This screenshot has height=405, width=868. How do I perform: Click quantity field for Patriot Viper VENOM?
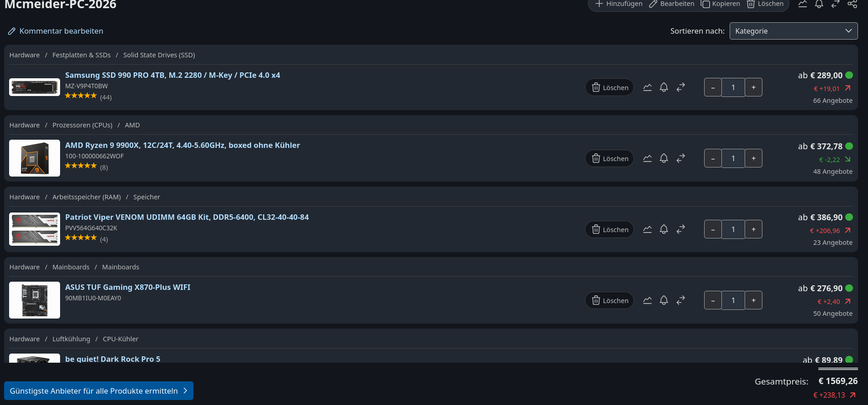(x=733, y=229)
